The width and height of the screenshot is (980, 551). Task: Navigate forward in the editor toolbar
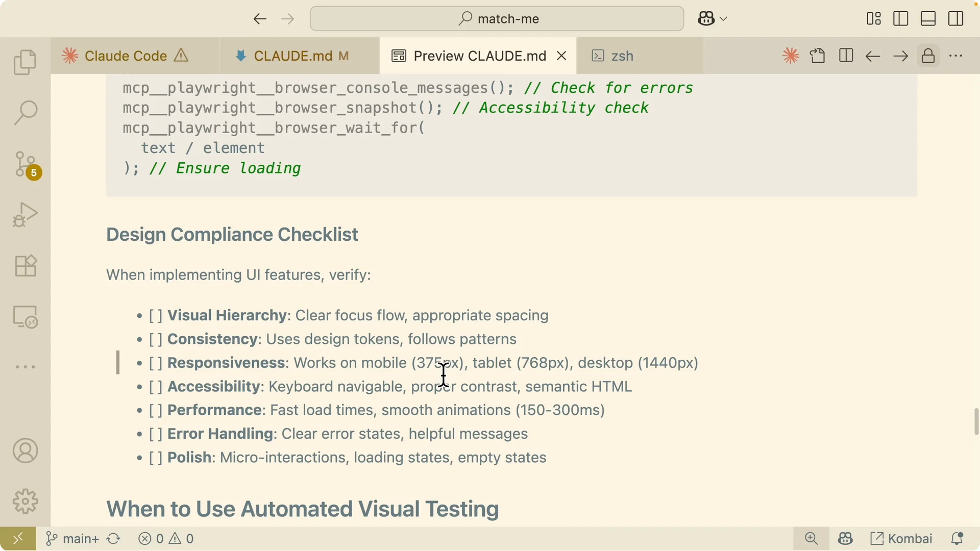(x=901, y=56)
